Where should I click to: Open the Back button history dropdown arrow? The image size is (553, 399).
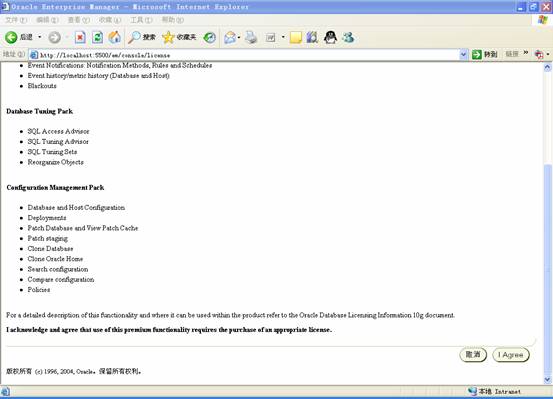[x=40, y=37]
